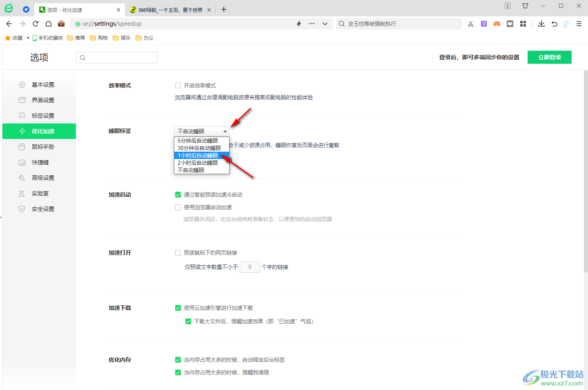Reload the page with refresh icon

36,24
